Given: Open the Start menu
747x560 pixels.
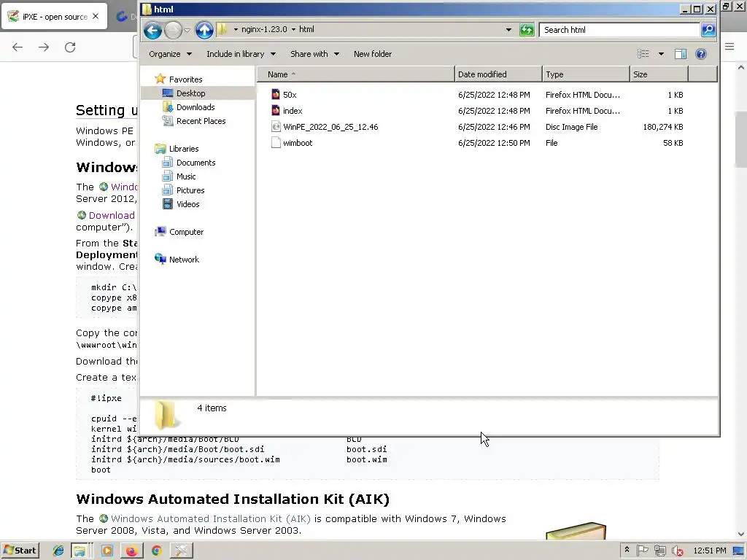Looking at the screenshot, I should pos(20,551).
